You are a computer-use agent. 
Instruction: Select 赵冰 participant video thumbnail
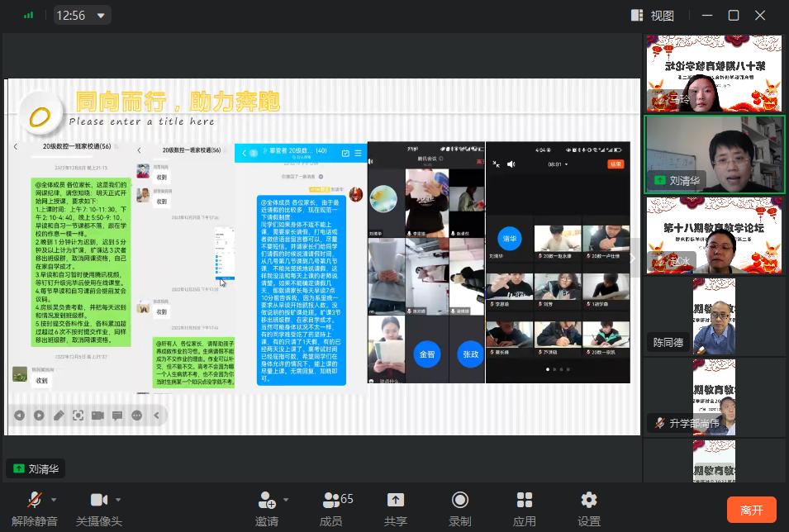tap(714, 235)
